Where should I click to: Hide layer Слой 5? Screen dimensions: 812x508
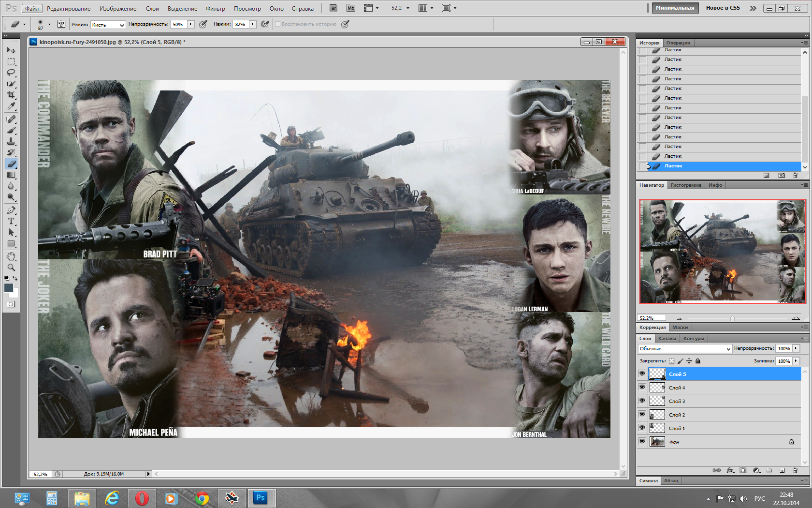click(642, 374)
